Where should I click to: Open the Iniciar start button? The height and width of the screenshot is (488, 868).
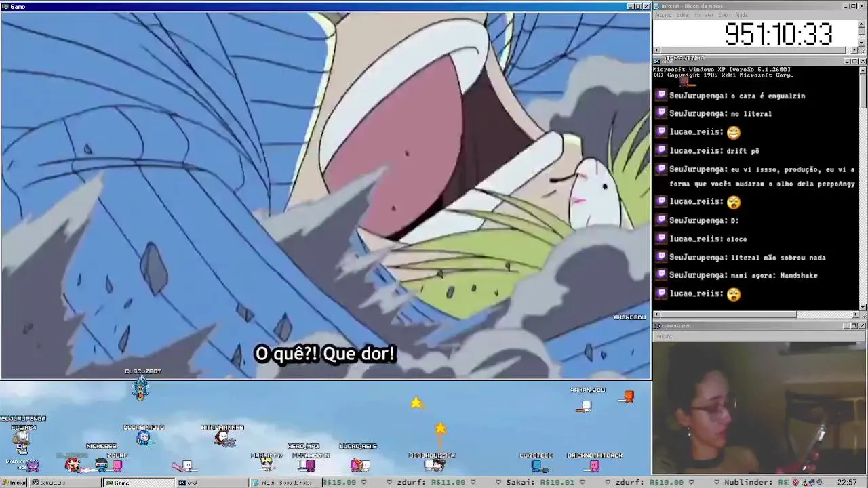tap(14, 483)
